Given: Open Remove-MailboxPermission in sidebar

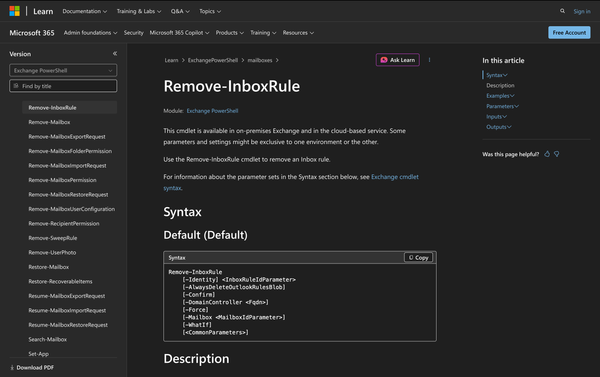Looking at the screenshot, I should (62, 180).
